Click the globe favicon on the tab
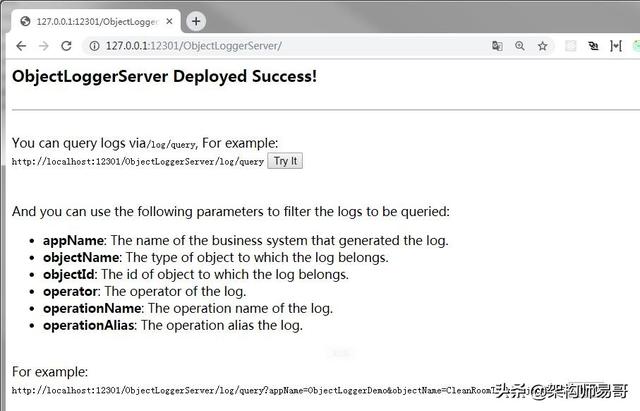The width and height of the screenshot is (640, 411). pos(25,21)
